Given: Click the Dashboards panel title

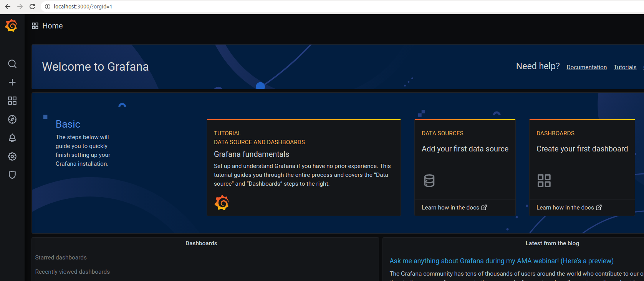Looking at the screenshot, I should 201,243.
